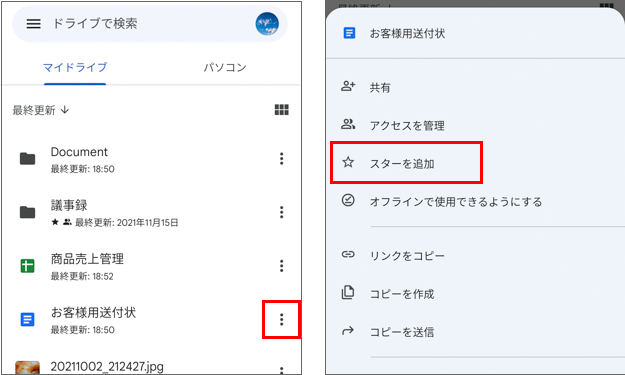Viewport: 625px width, 375px height.
Task: Tap the お客様用送付状 menu header title
Action: point(407,33)
